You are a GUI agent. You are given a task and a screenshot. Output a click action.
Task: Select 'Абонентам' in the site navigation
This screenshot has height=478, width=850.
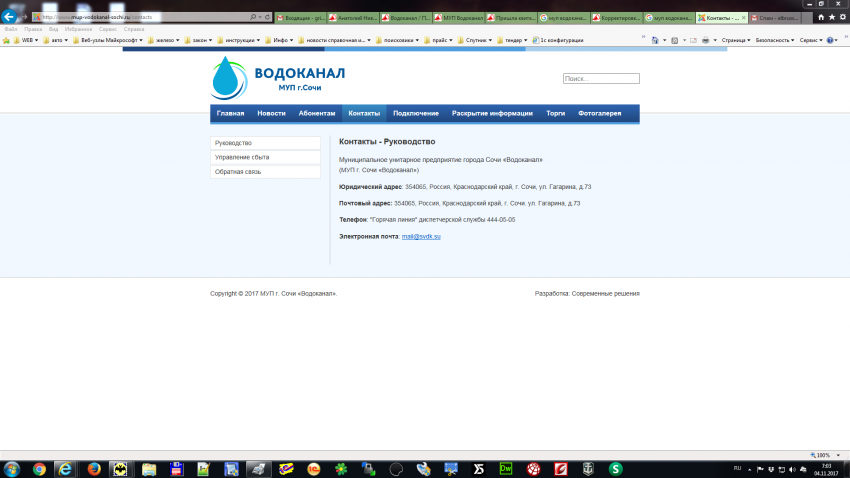tap(317, 114)
